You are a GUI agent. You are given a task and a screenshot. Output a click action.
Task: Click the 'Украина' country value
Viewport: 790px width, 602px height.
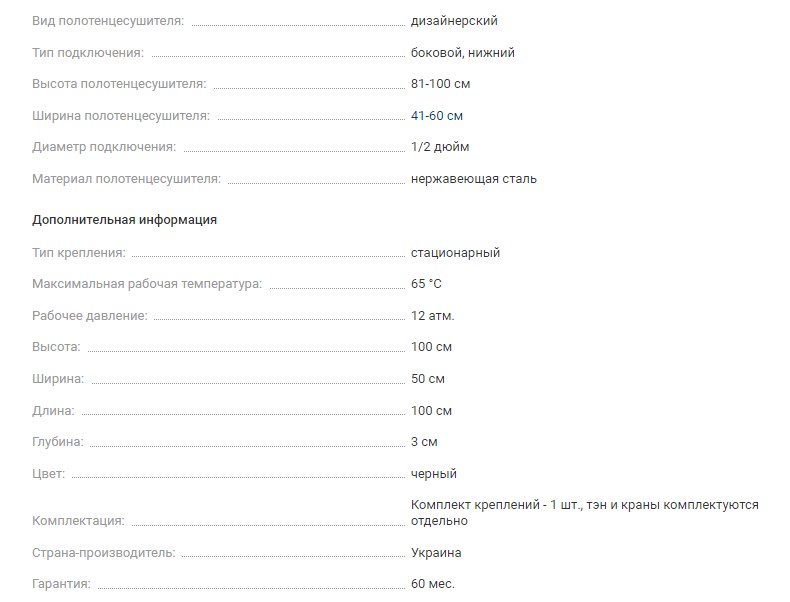click(x=436, y=553)
